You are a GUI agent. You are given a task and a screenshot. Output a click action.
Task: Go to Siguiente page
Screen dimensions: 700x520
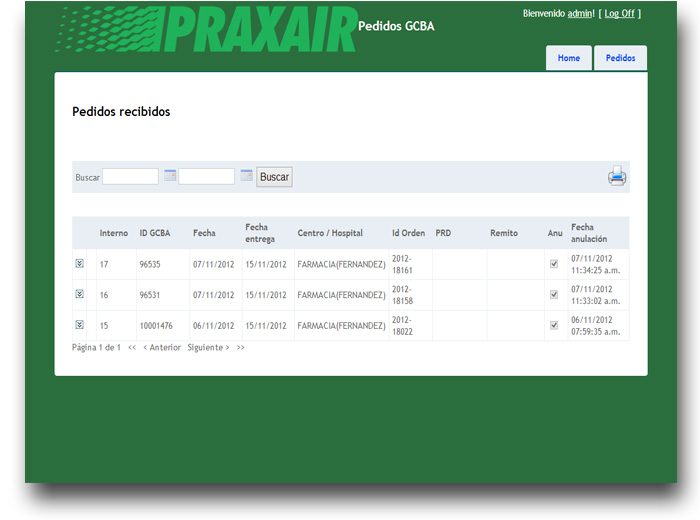click(208, 348)
